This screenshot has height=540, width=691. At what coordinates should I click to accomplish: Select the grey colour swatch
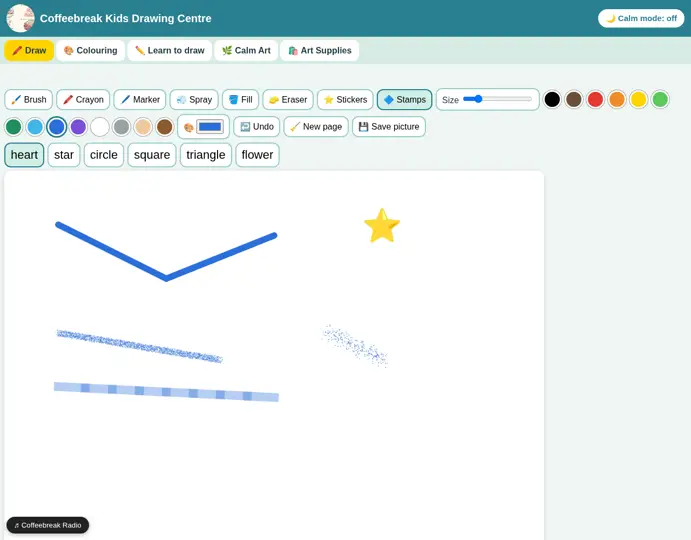(122, 127)
